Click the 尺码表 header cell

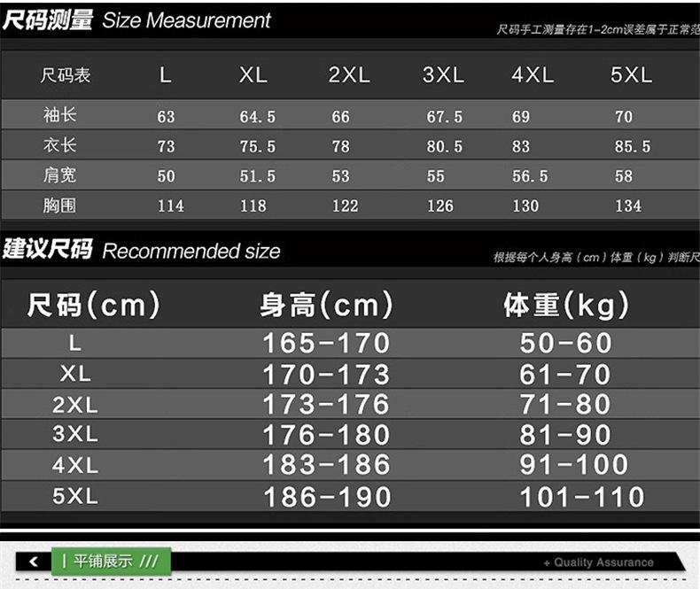click(x=66, y=75)
